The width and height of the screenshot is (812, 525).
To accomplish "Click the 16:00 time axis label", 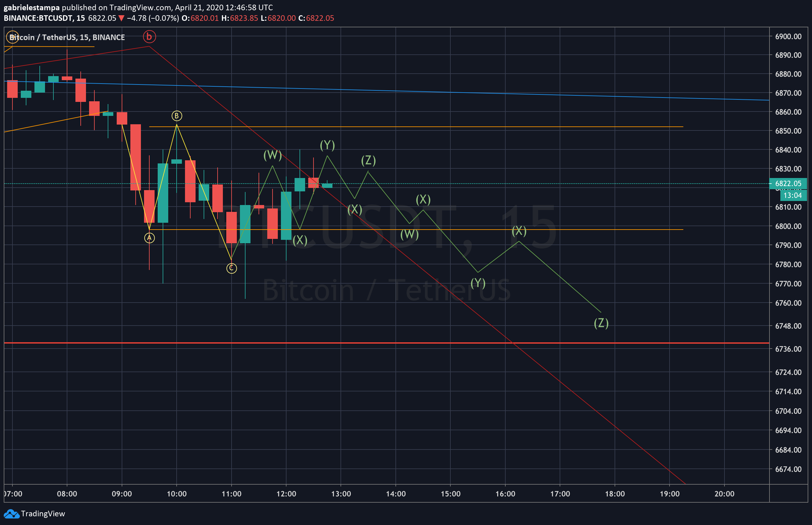I will pyautogui.click(x=505, y=494).
